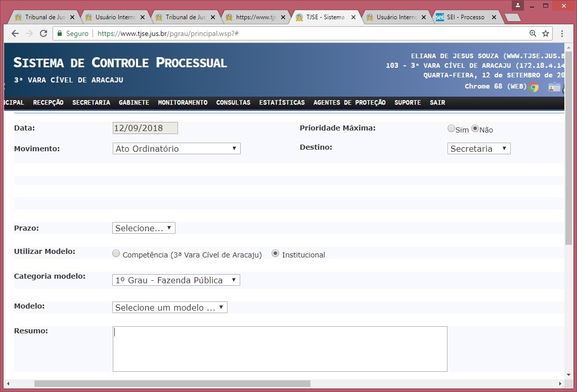The image size is (577, 392).
Task: Open the Prazo Selecione dropdown
Action: [144, 228]
